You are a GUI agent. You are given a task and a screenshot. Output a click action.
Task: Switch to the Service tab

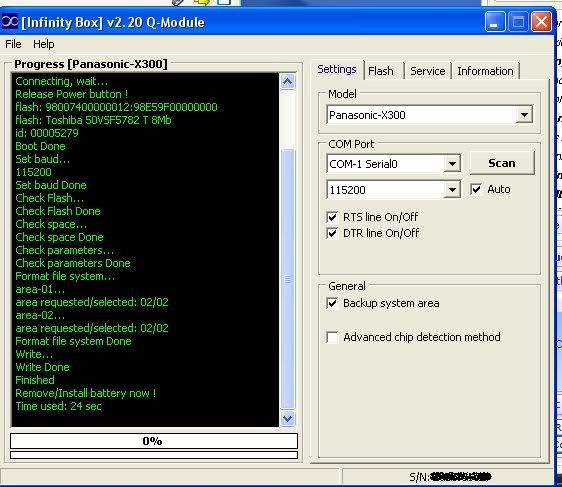(428, 71)
